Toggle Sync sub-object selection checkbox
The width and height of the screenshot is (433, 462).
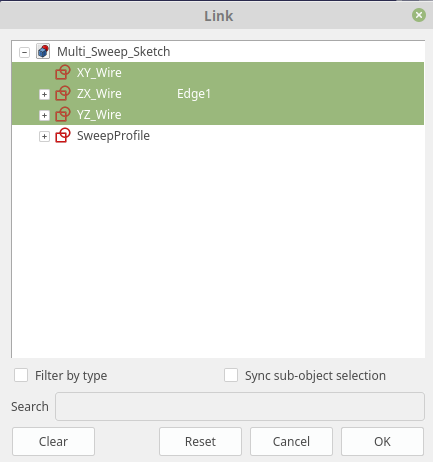[231, 375]
